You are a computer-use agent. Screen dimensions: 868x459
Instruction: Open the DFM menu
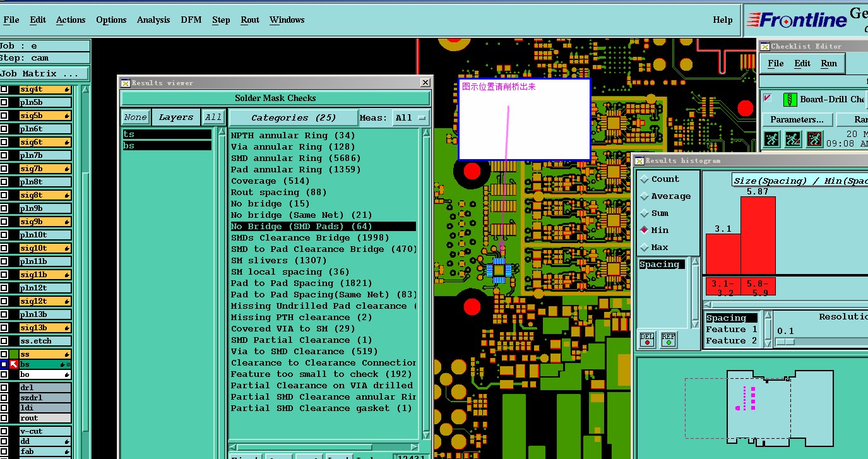191,20
